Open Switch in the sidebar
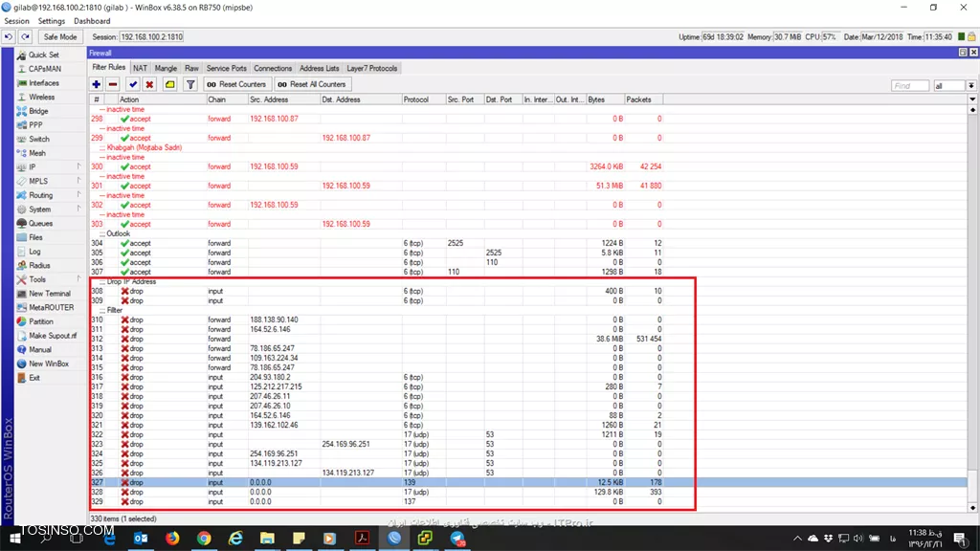 click(39, 140)
